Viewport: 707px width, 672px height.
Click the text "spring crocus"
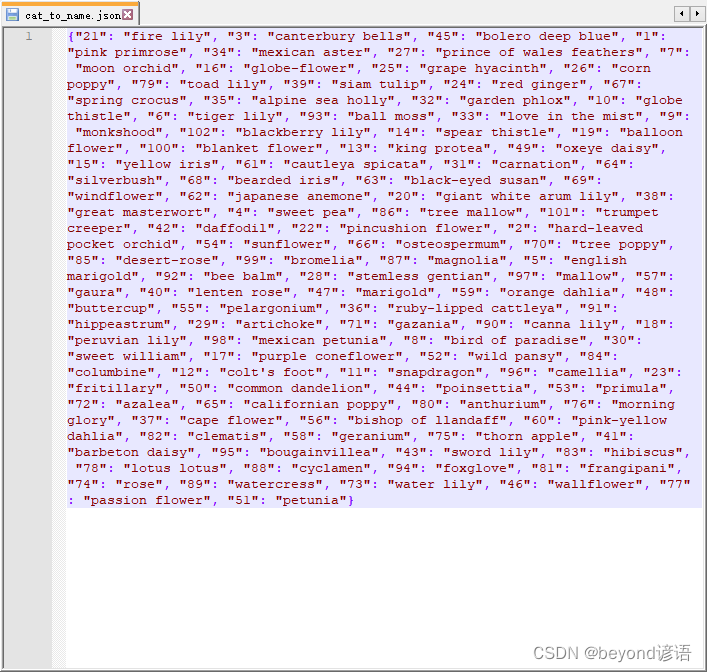pos(127,101)
